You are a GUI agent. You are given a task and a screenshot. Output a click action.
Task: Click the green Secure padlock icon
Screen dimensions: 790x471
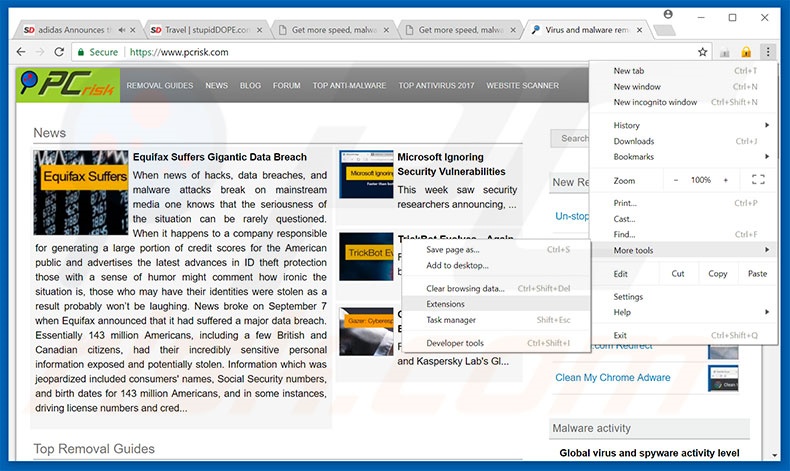click(81, 52)
